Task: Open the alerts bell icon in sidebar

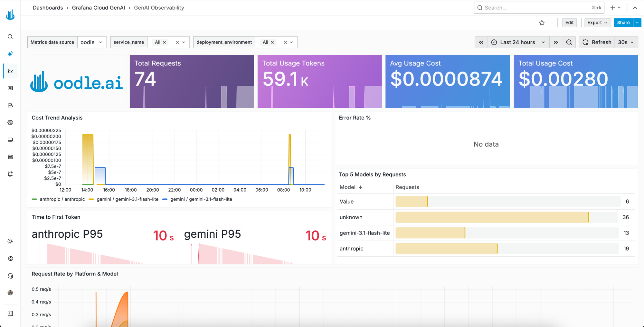Action: 10,174
